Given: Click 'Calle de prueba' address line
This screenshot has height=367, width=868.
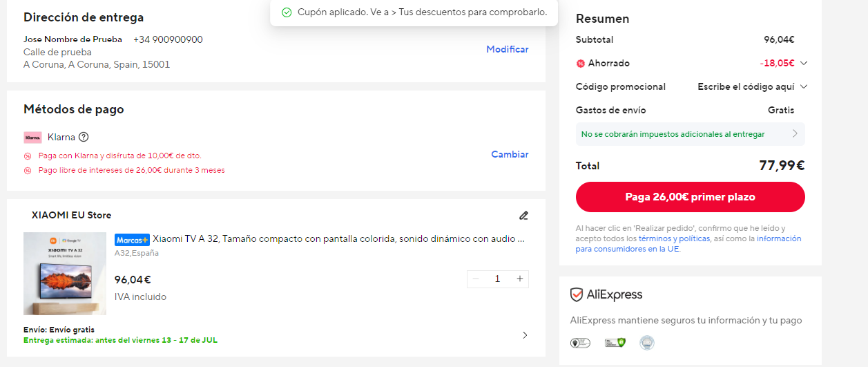Looking at the screenshot, I should point(57,52).
